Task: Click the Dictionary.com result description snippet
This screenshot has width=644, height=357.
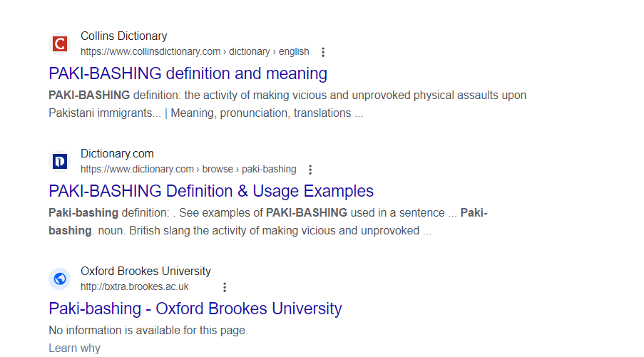Action: click(267, 222)
